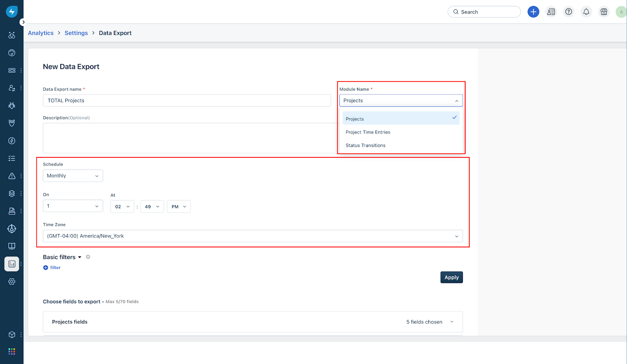Open the open-book Solutions sidebar icon

(12, 246)
